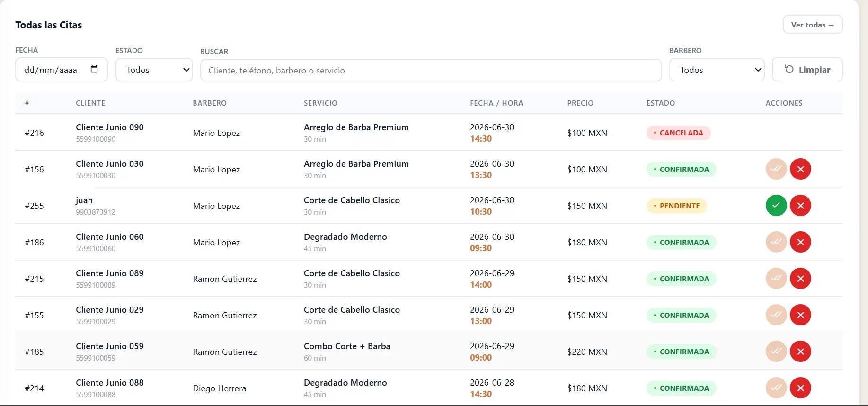Select client name Cliente Junio 090
The height and width of the screenshot is (406, 868).
(110, 127)
